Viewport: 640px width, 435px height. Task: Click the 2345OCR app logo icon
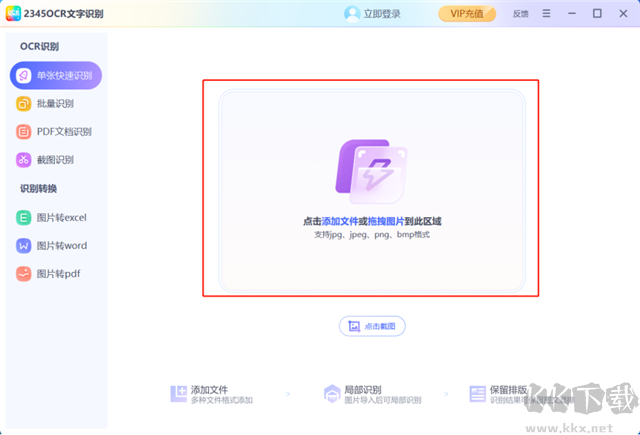click(x=13, y=13)
